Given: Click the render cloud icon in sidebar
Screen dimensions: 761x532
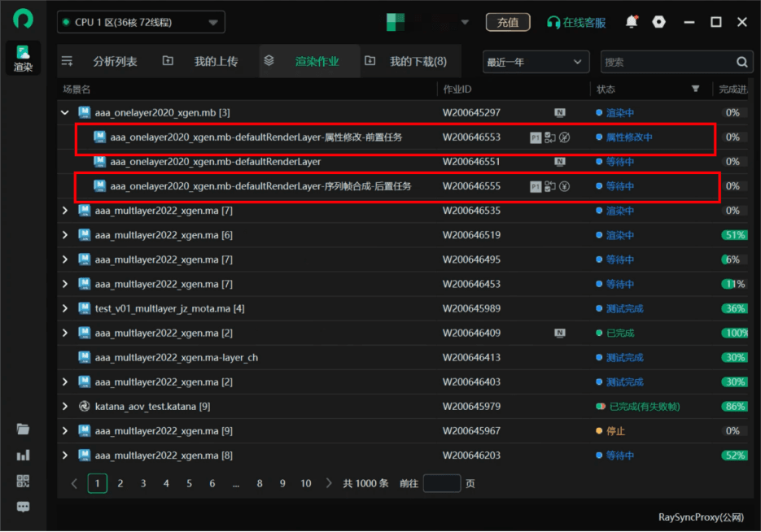Looking at the screenshot, I should tap(23, 58).
